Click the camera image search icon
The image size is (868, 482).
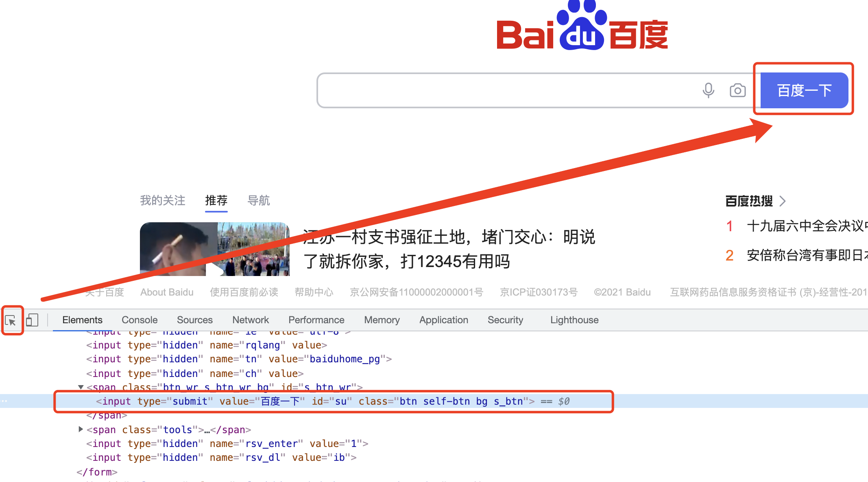pos(737,90)
